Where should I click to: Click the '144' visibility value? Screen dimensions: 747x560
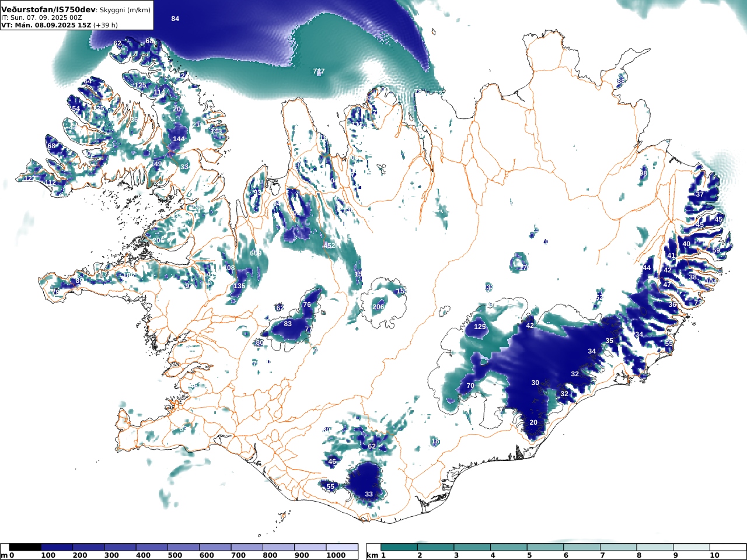click(179, 139)
